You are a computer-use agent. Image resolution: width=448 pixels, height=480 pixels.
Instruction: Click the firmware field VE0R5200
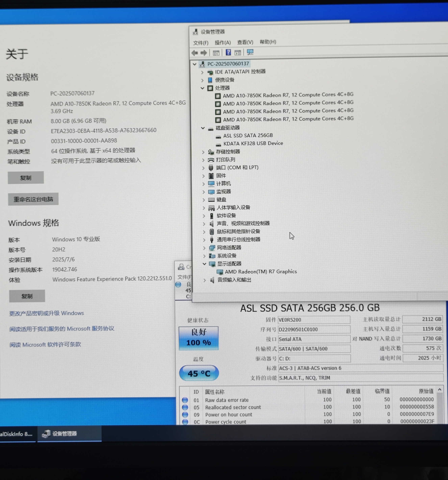[314, 320]
